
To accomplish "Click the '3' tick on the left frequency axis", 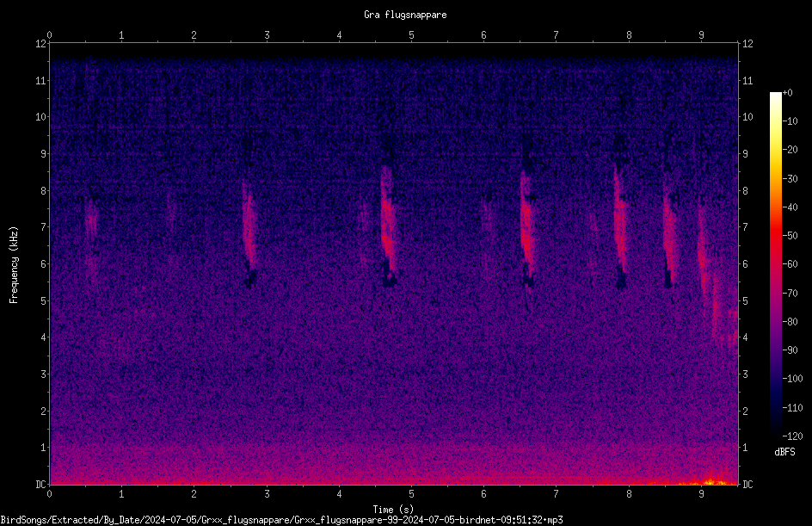I will [43, 374].
